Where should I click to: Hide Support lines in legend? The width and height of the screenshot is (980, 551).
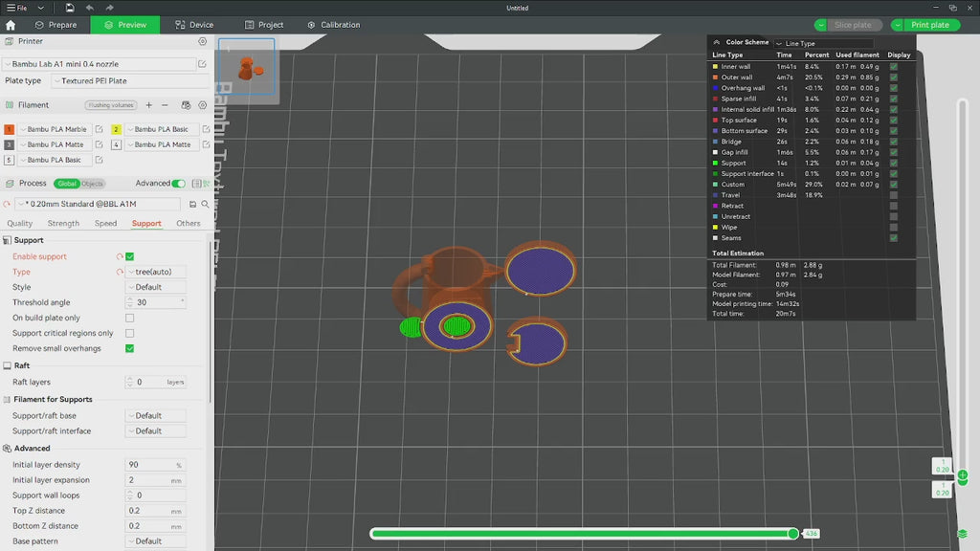coord(894,163)
